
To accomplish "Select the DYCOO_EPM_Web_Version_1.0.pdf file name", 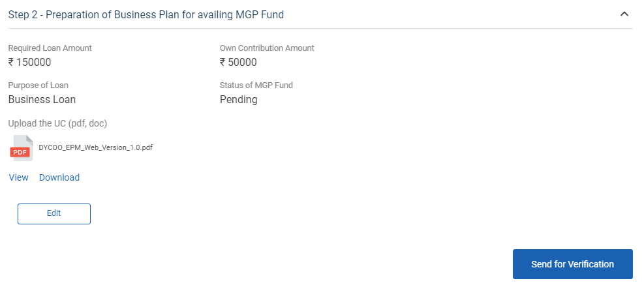I will (96, 147).
